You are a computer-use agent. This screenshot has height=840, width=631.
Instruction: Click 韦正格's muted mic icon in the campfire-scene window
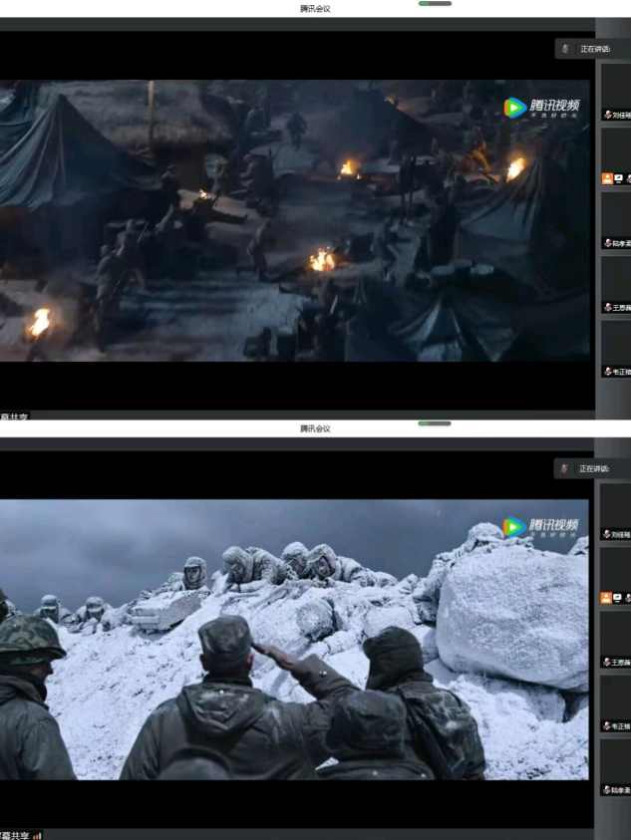click(606, 372)
